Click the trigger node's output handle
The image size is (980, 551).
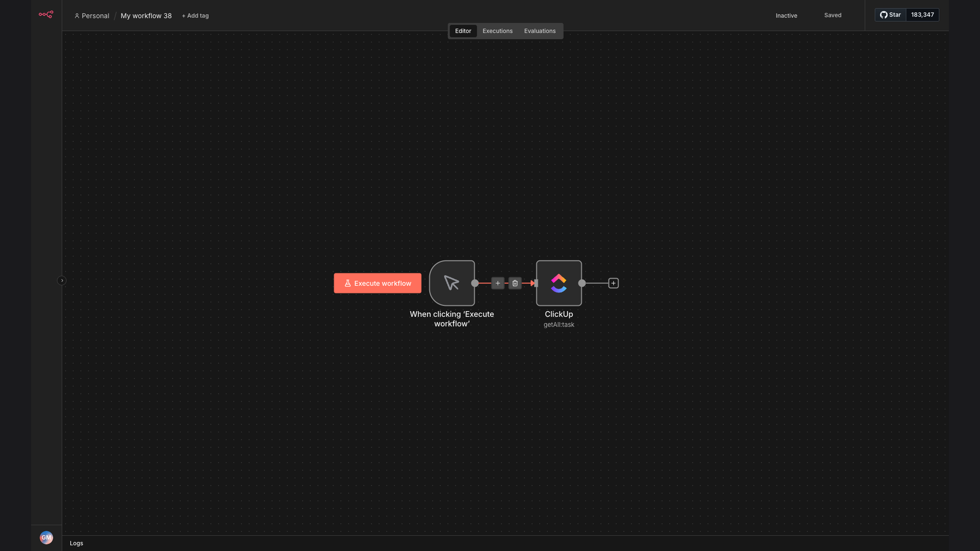pyautogui.click(x=475, y=283)
